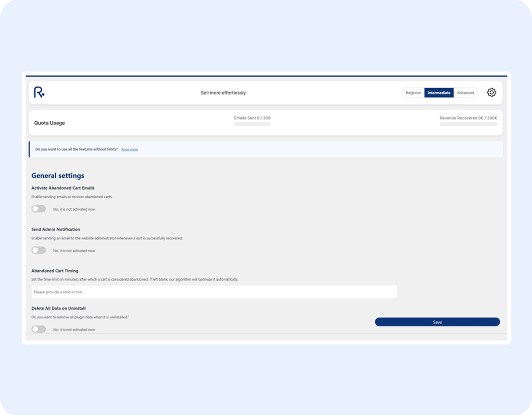The image size is (532, 415).
Task: Click the abandoned cart timing input field
Action: point(214,291)
